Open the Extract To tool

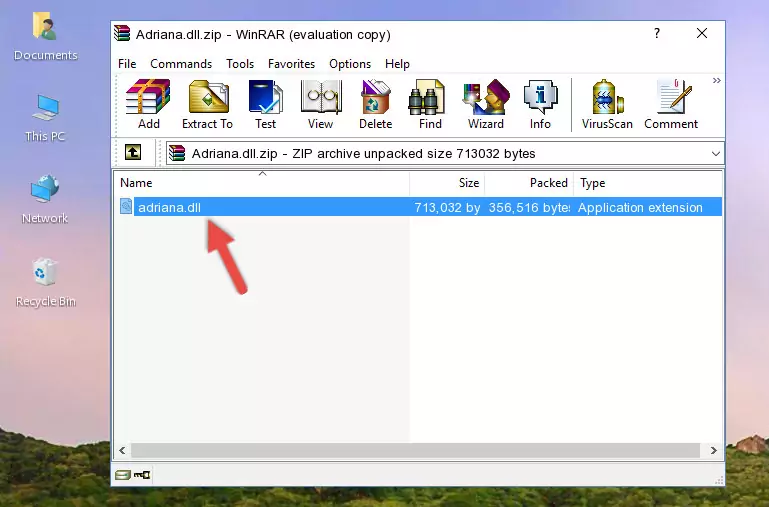tap(207, 104)
